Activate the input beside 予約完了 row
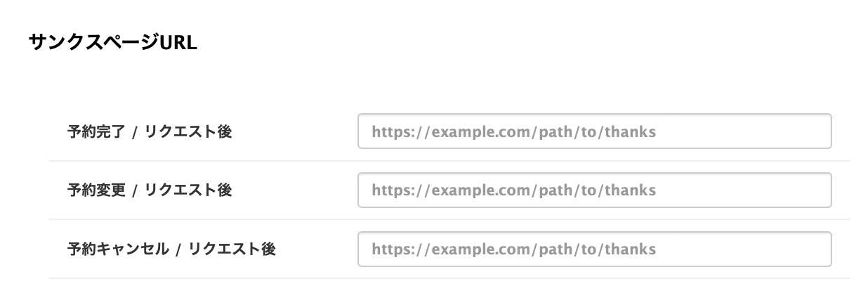Screen dimensions: 868x305 pyautogui.click(x=594, y=131)
